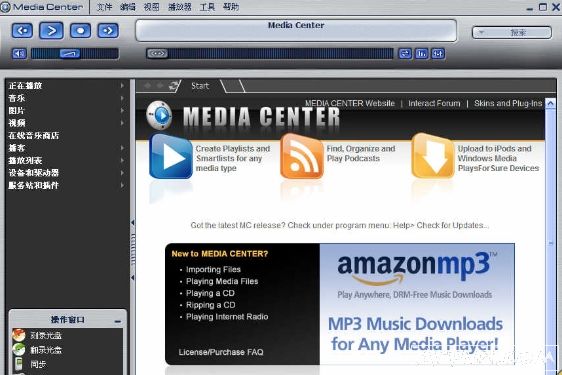
Task: Switch to the Start tab
Action: coord(200,86)
